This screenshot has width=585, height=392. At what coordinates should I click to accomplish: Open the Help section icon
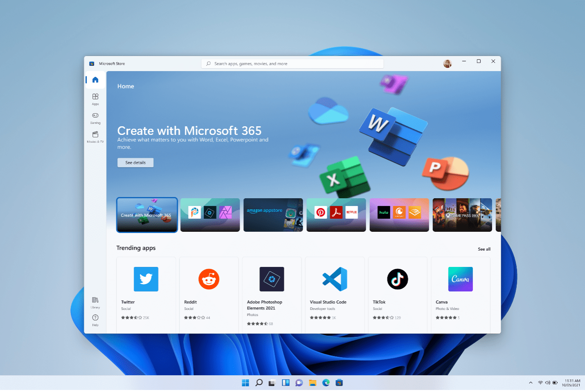click(x=95, y=320)
